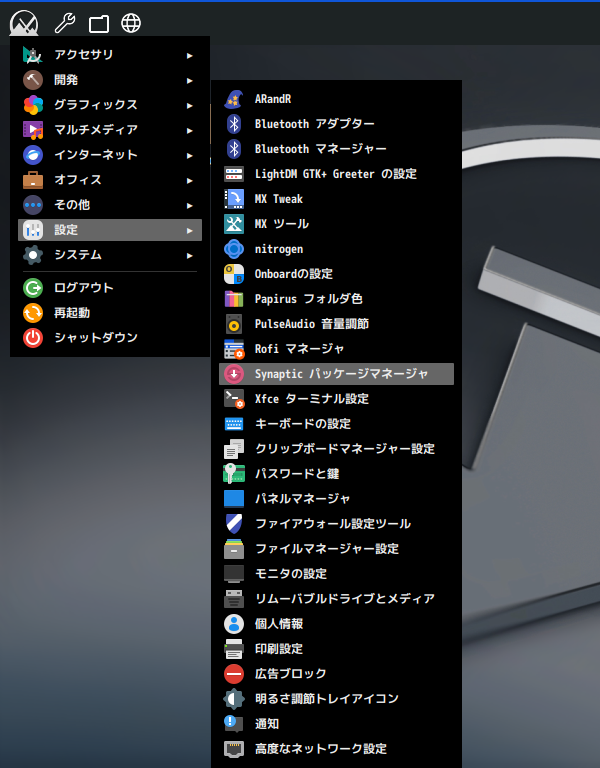Click the Papirus フォルダ色 icon
The height and width of the screenshot is (768, 600).
point(234,299)
